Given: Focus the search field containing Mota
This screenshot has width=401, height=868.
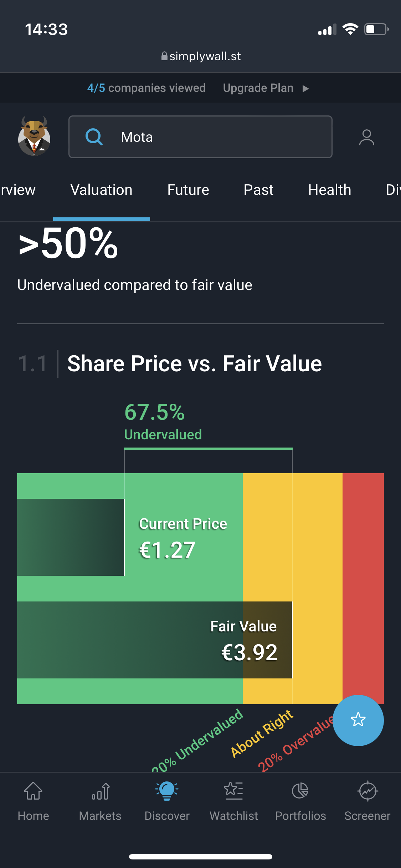Looking at the screenshot, I should tap(214, 137).
